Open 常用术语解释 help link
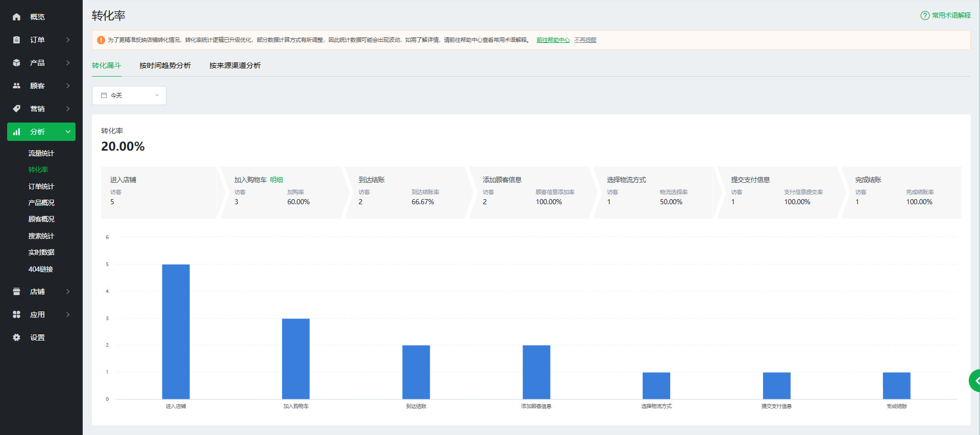Screen dimensions: 980x435 click(x=951, y=15)
